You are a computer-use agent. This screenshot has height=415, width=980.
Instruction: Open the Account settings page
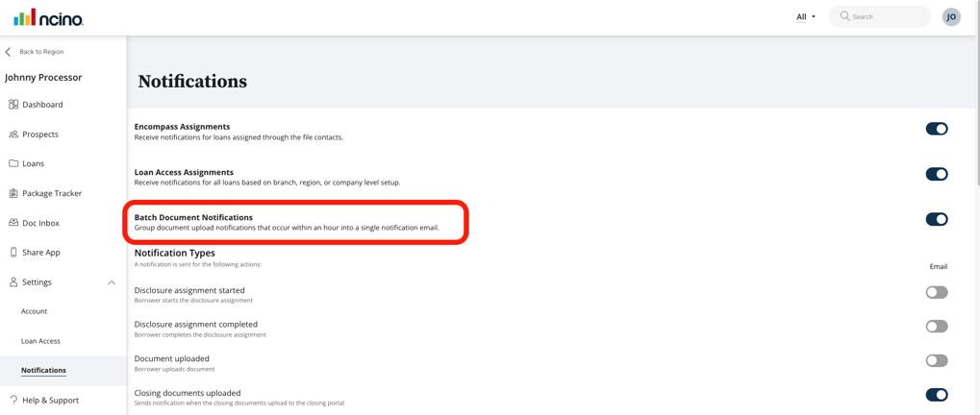tap(35, 311)
